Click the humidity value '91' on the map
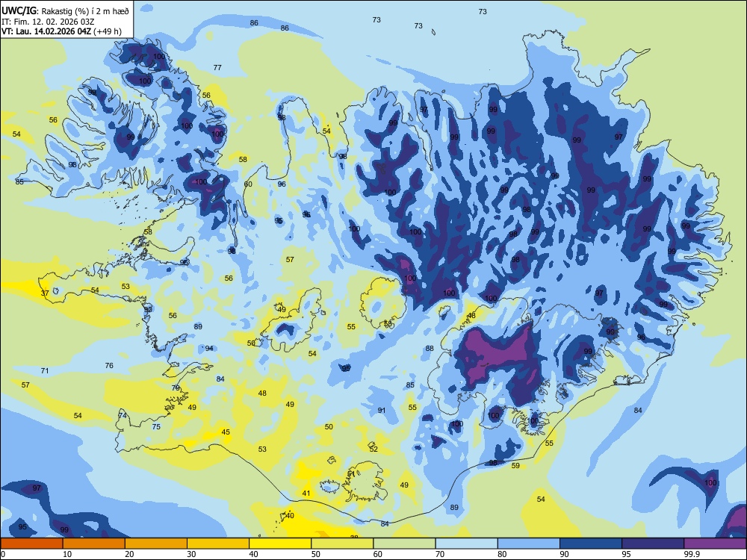Viewport: 747px width, 560px height. click(x=382, y=410)
